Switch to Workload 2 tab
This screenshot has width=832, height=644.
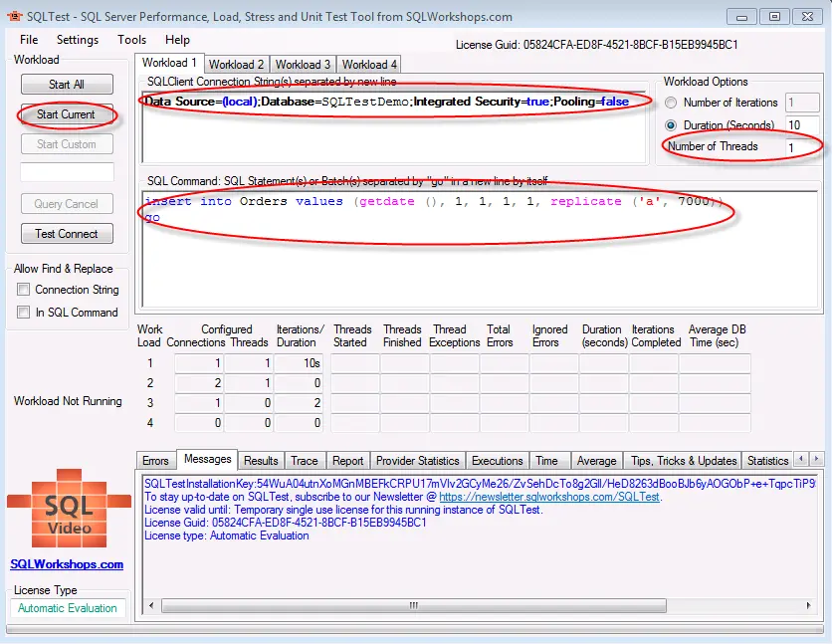click(236, 65)
